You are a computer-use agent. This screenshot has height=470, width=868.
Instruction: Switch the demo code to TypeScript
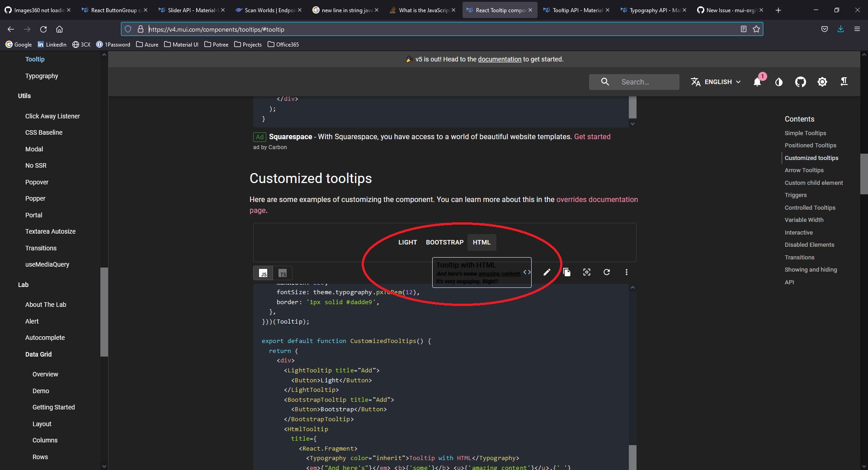click(283, 273)
